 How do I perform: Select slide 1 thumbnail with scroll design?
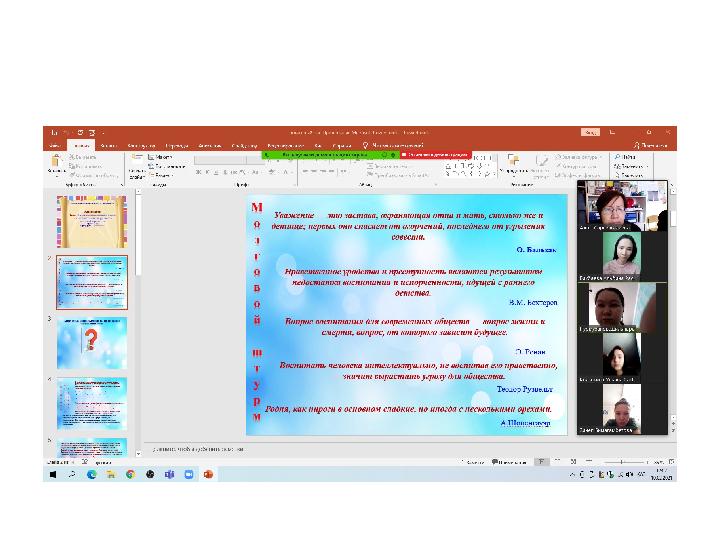[x=92, y=222]
